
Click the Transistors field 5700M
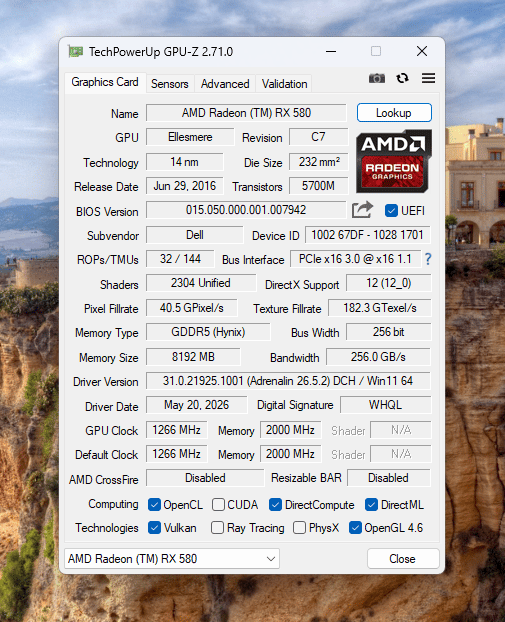319,186
